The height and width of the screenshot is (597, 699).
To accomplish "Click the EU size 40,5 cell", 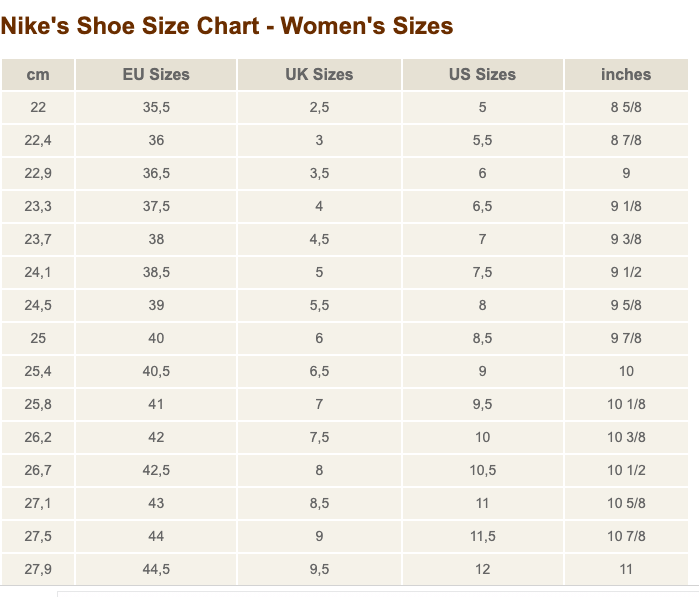I will coord(156,371).
